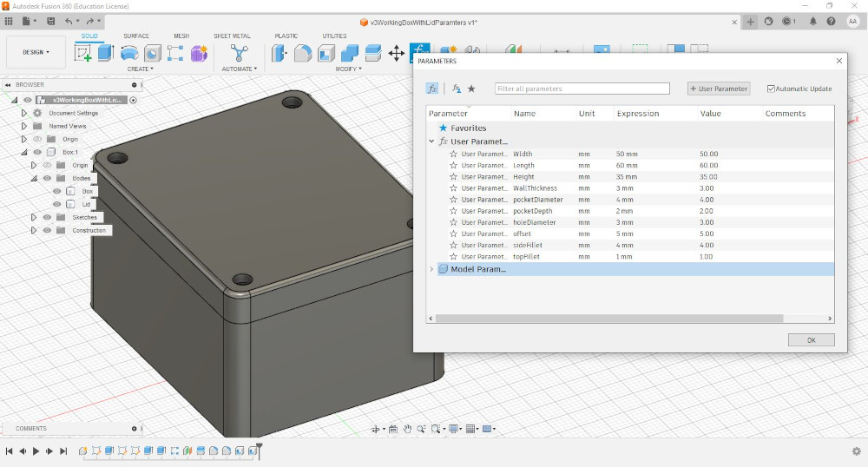The width and height of the screenshot is (868, 467).
Task: Favorite the WallThickness parameter star
Action: coord(453,188)
